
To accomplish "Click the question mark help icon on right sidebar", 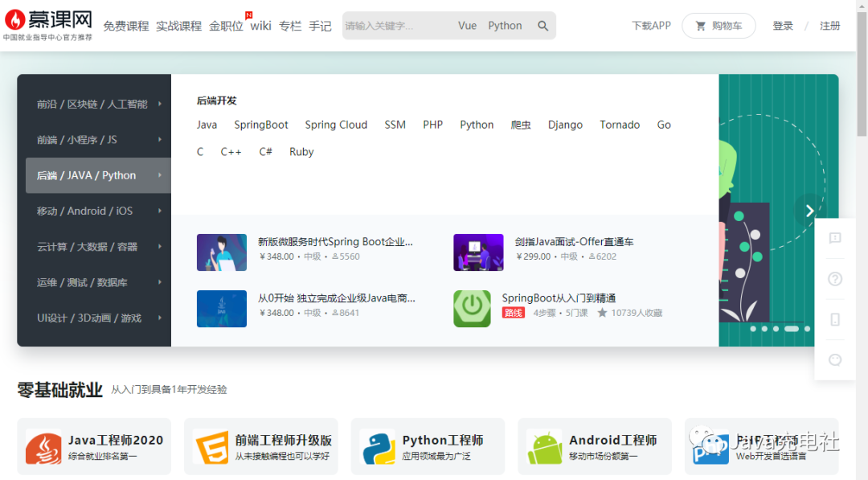I will (834, 279).
